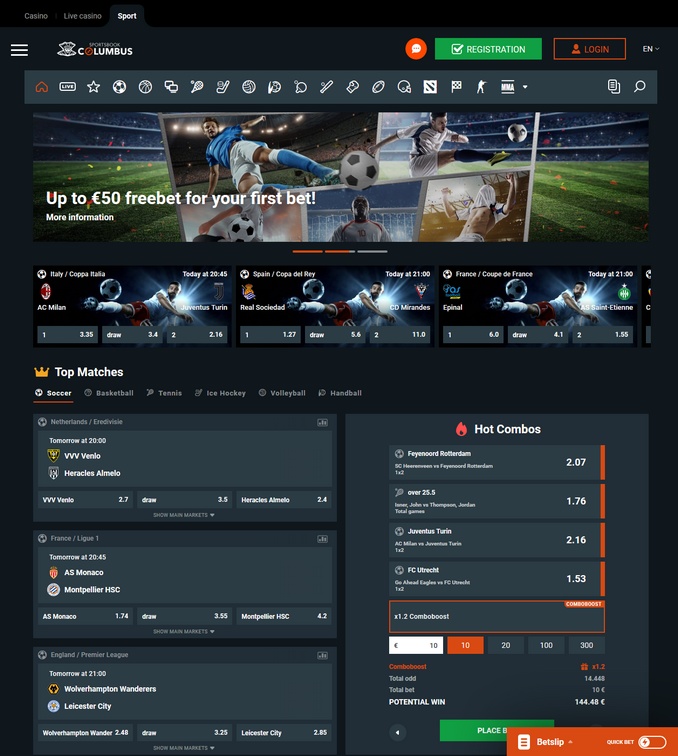Go to the sportsbook home icon
Viewport: 678px width, 756px height.
pos(42,87)
